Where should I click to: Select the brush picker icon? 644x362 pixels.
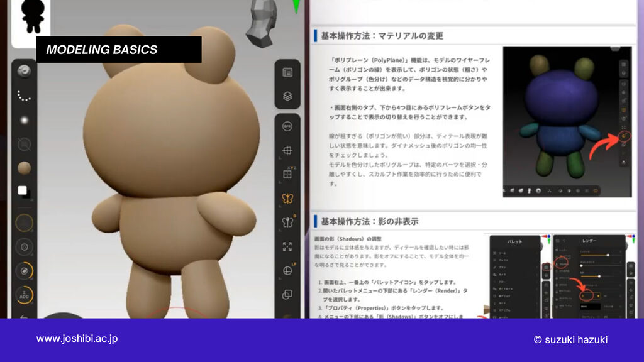click(x=25, y=72)
